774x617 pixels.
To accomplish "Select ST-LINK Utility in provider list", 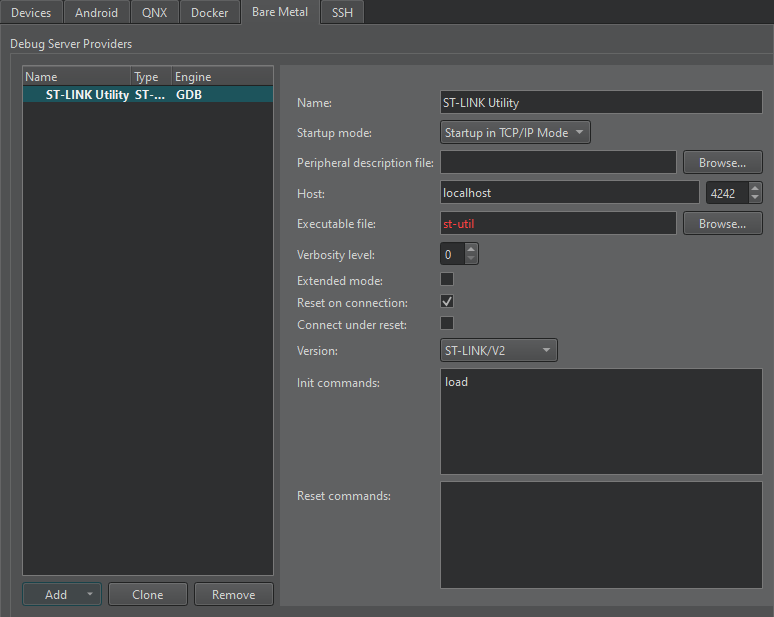I will point(87,95).
